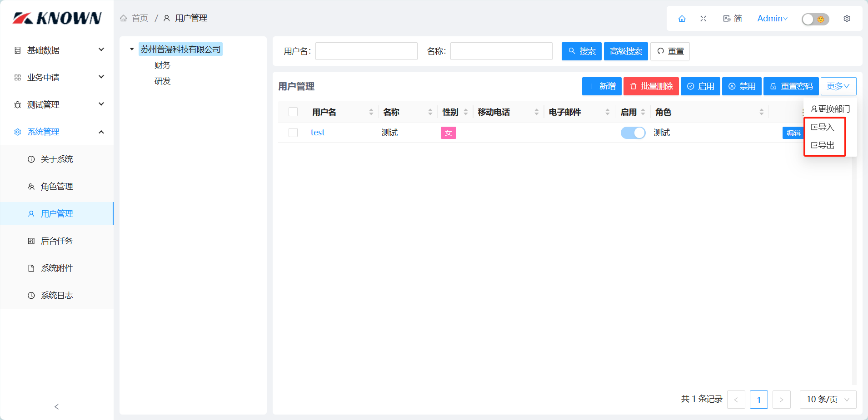
Task: Click the 女 gender tag
Action: pyautogui.click(x=449, y=133)
